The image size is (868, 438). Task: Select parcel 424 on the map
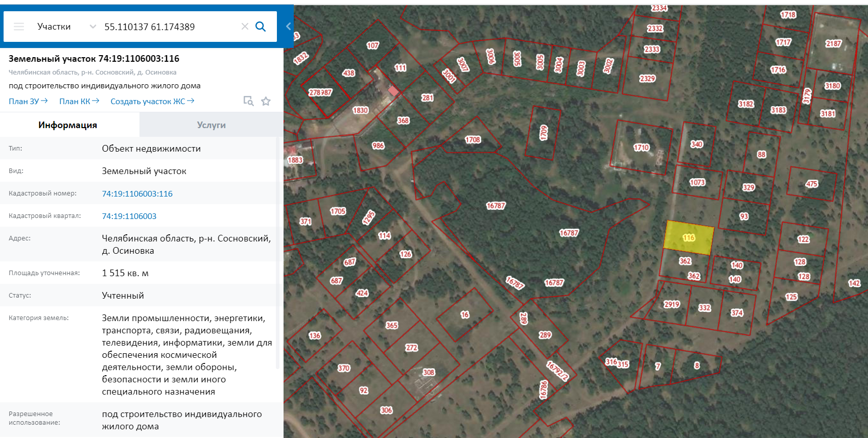[362, 293]
